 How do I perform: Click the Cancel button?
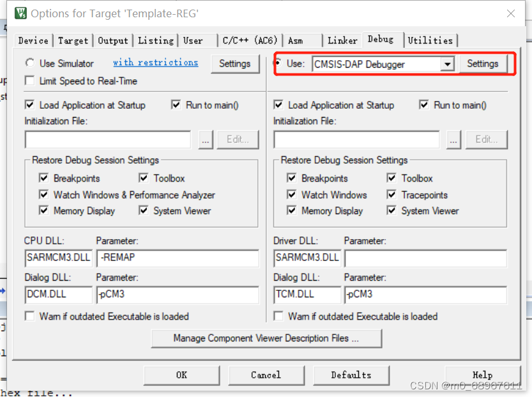(266, 375)
